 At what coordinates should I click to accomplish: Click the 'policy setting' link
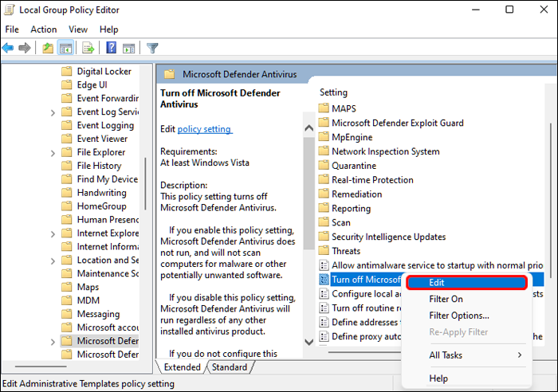click(x=204, y=129)
